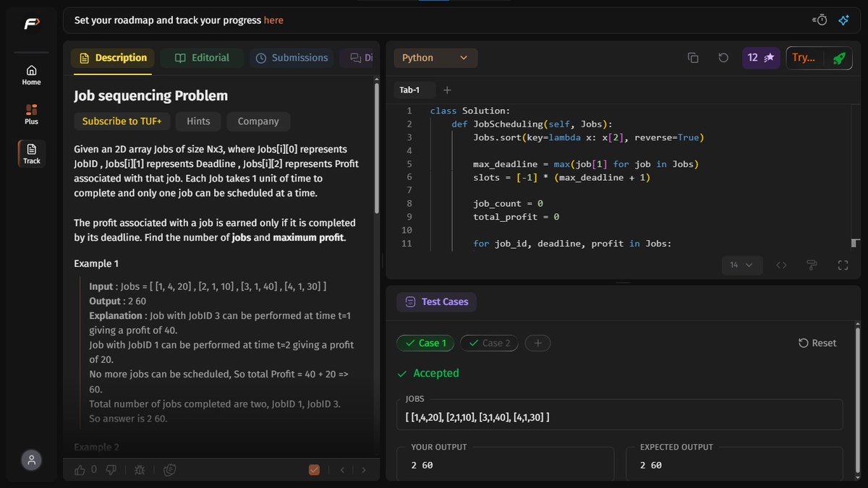
Task: Reset the test cases
Action: click(817, 343)
